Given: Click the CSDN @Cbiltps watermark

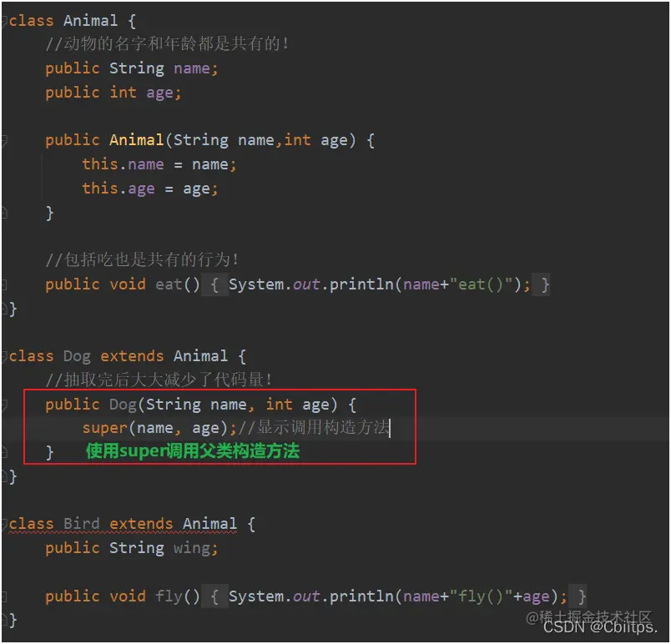Looking at the screenshot, I should pos(600,627).
